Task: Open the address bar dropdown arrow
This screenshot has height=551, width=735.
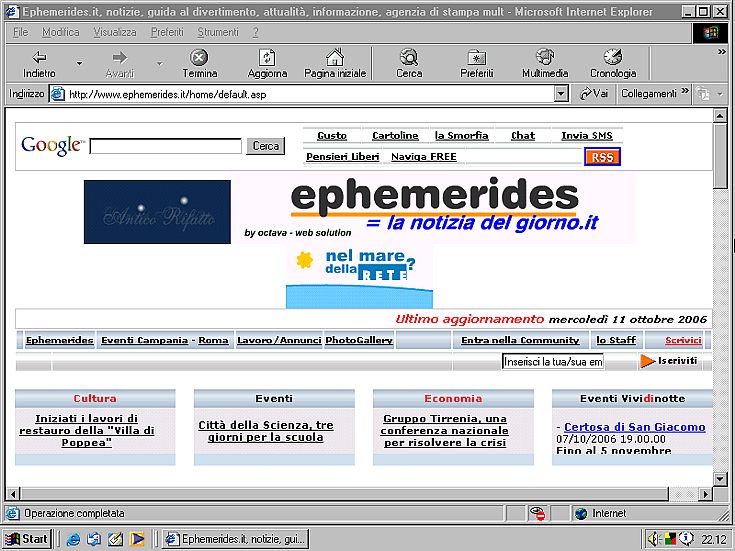Action: (561, 94)
